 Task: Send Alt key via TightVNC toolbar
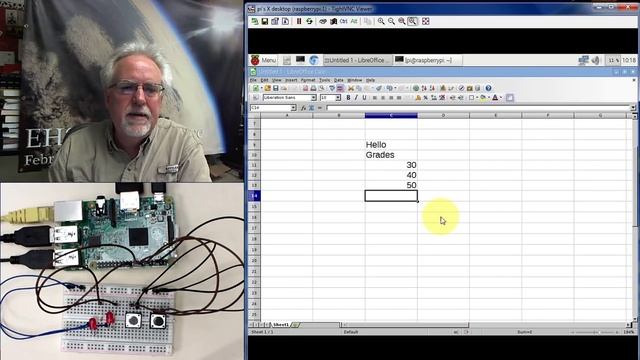coord(353,21)
